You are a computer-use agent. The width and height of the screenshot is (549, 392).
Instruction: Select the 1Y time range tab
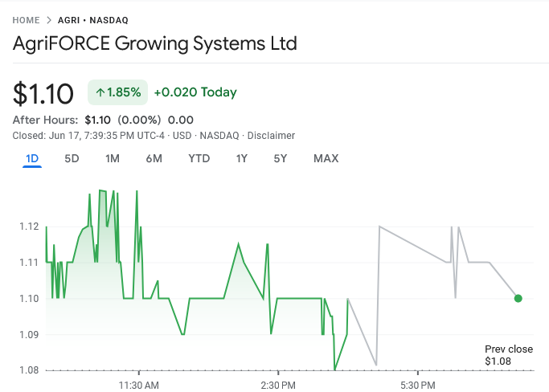coord(241,158)
